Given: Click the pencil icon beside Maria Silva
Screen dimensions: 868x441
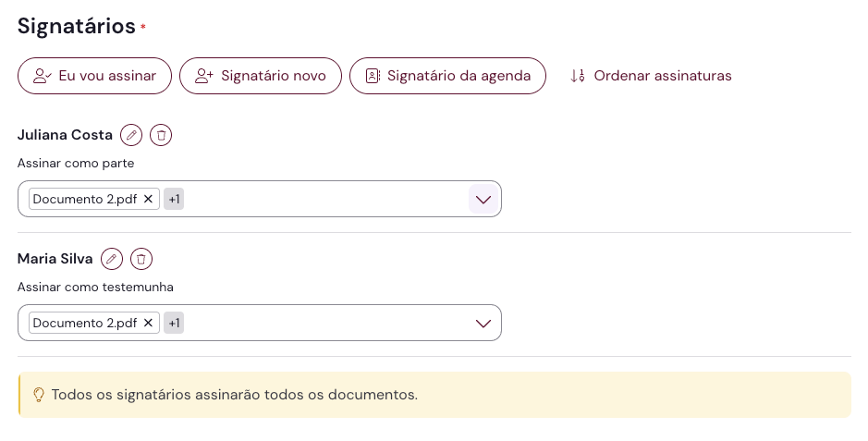Looking at the screenshot, I should click(x=112, y=260).
